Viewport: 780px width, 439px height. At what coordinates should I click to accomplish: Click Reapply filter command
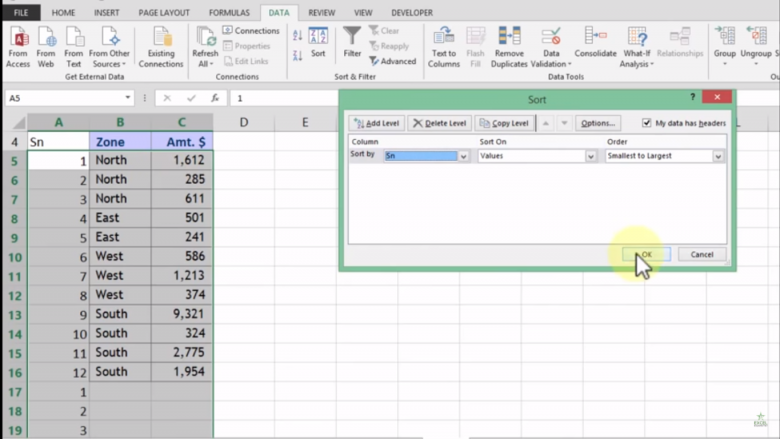[389, 46]
